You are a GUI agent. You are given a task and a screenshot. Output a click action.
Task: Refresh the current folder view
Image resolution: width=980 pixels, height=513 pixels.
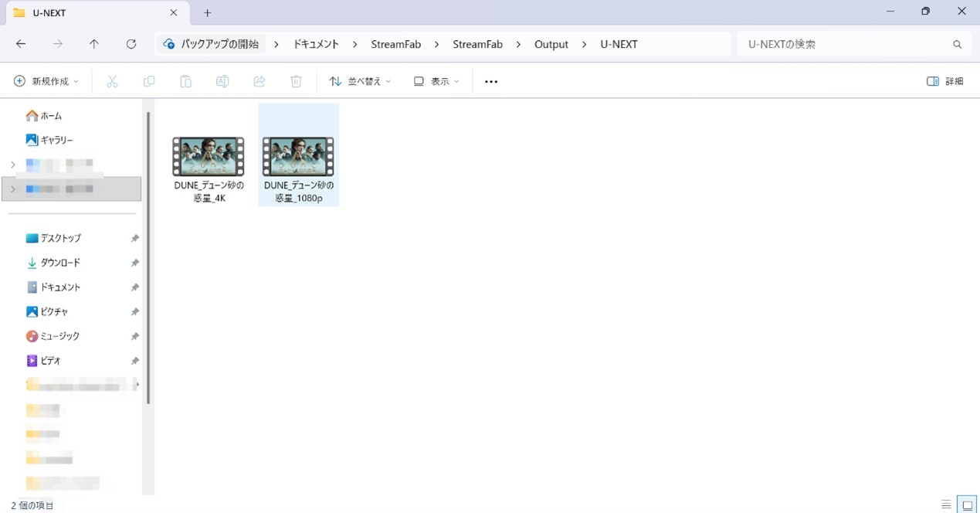point(131,44)
